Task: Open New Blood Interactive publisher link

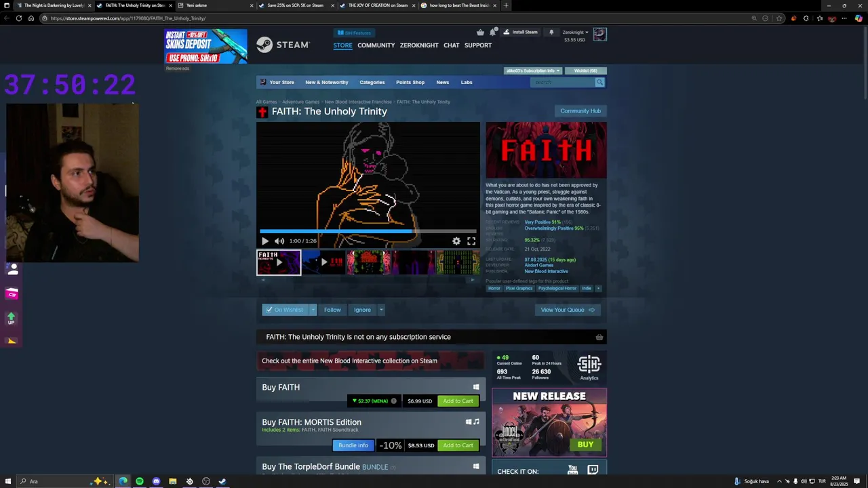Action: (x=546, y=271)
